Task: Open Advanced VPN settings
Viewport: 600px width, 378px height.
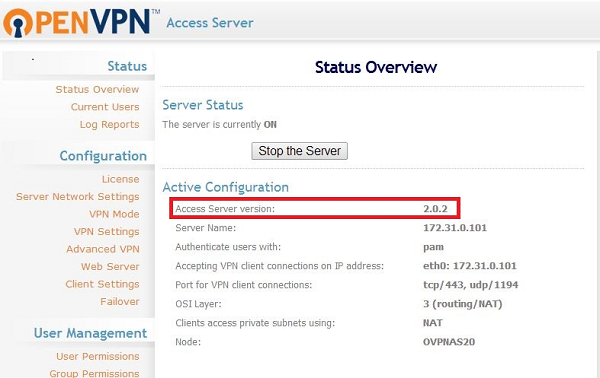Action: (103, 249)
